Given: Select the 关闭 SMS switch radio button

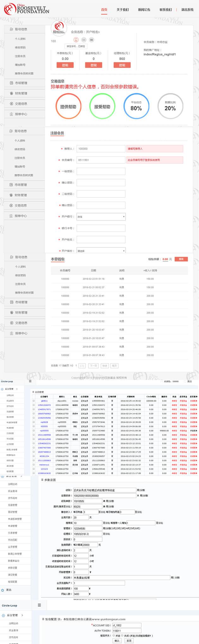Looking at the screenshot, I should click(x=122, y=635).
